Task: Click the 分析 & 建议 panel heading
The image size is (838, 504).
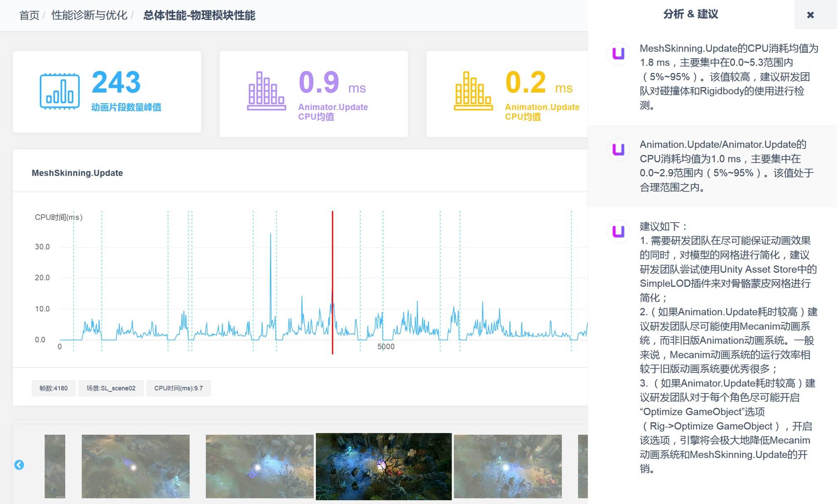Action: 691,14
